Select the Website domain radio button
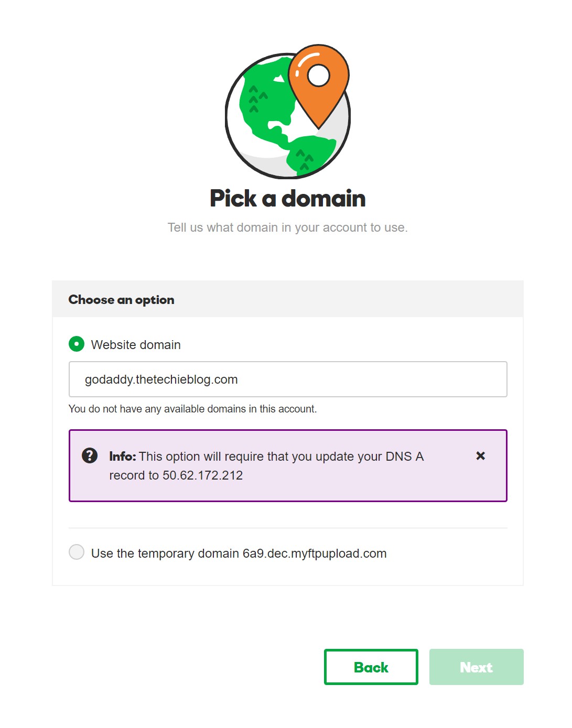The width and height of the screenshot is (572, 728). (77, 344)
